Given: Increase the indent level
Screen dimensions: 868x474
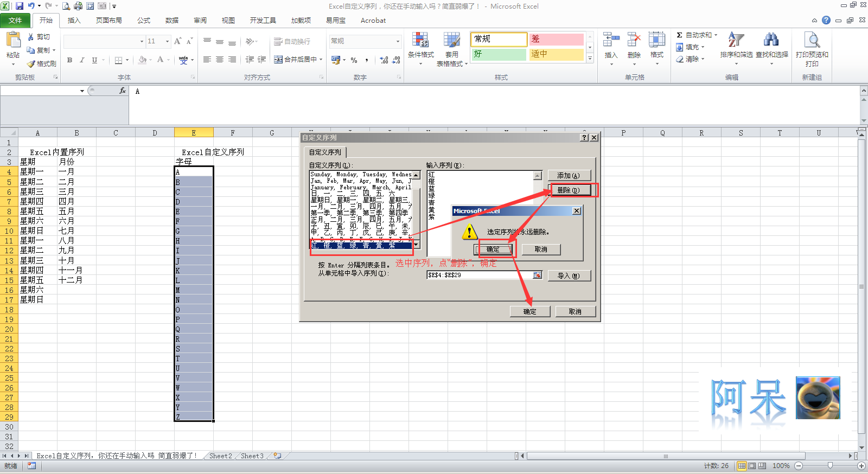Looking at the screenshot, I should click(262, 60).
